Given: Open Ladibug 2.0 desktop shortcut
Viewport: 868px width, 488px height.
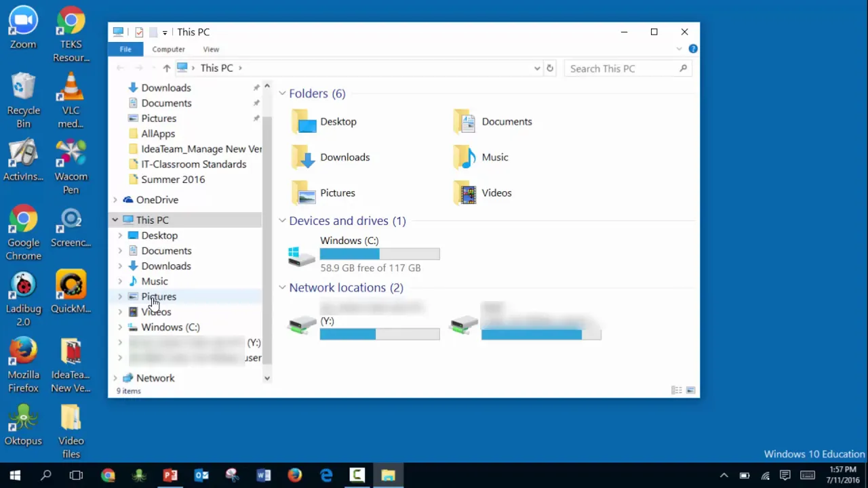Looking at the screenshot, I should coord(23,299).
